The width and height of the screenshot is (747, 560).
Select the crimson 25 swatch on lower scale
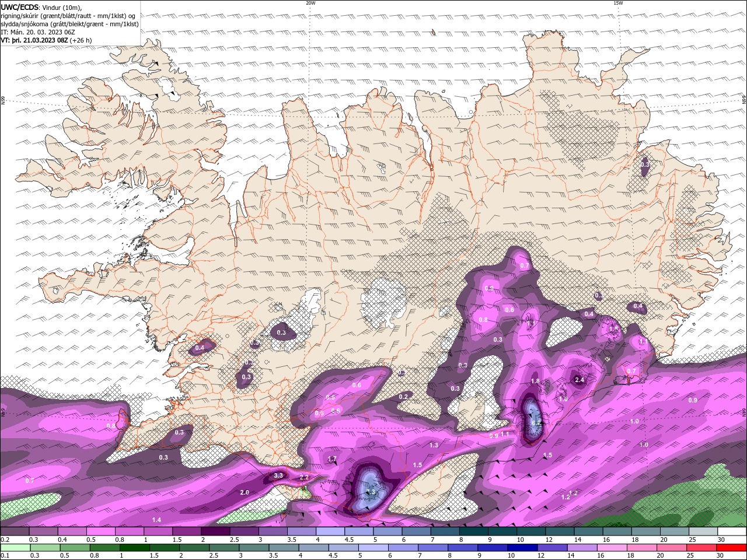701,548
